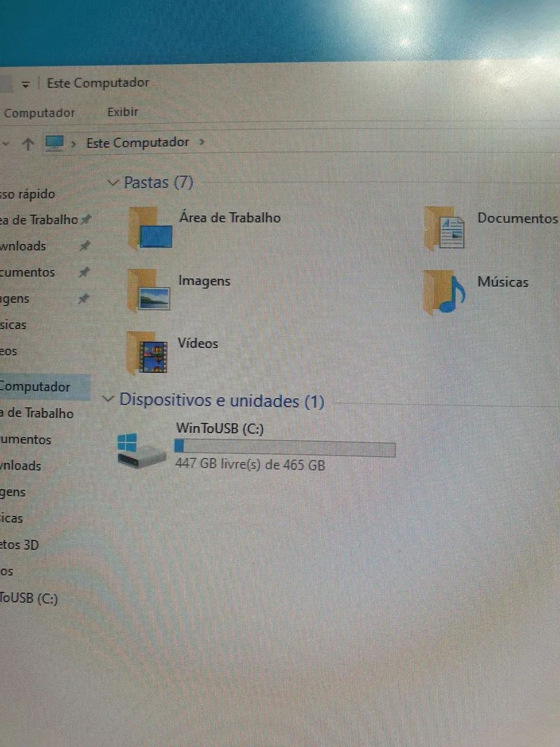The height and width of the screenshot is (747, 560).
Task: Click the chevron between PC icon and Este Computador
Action: coord(73,144)
